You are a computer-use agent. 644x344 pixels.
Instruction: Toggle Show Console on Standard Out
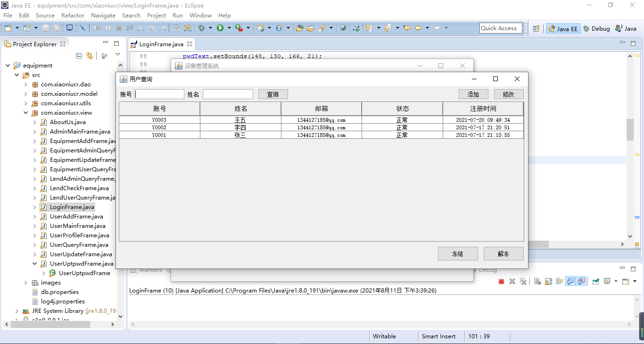click(x=570, y=281)
